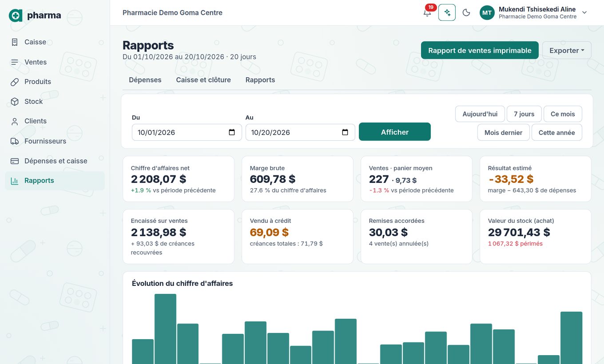Viewport: 604px width, 364px height.
Task: Toggle dark mode with moon icon
Action: (466, 12)
